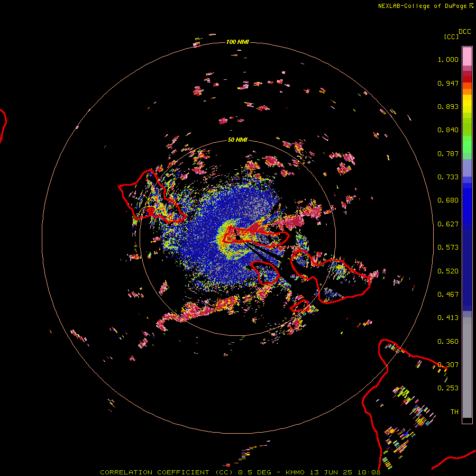Click the orange band of the color scale
The image size is (476, 476).
tap(467, 91)
